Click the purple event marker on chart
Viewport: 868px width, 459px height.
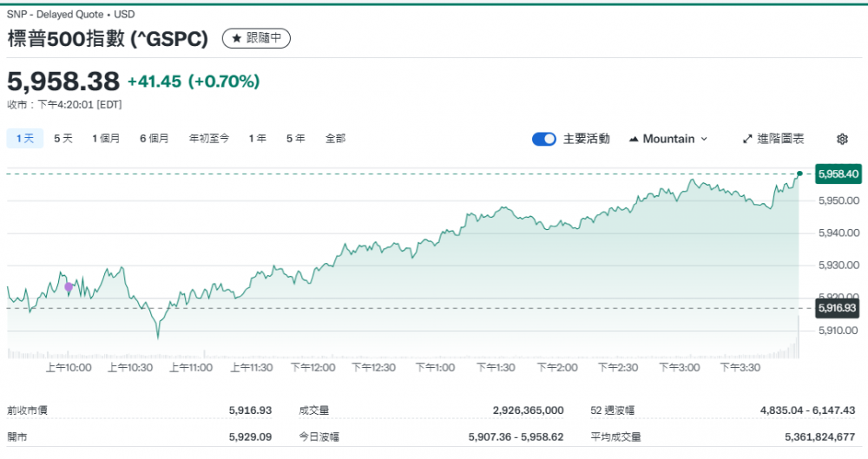(x=69, y=287)
